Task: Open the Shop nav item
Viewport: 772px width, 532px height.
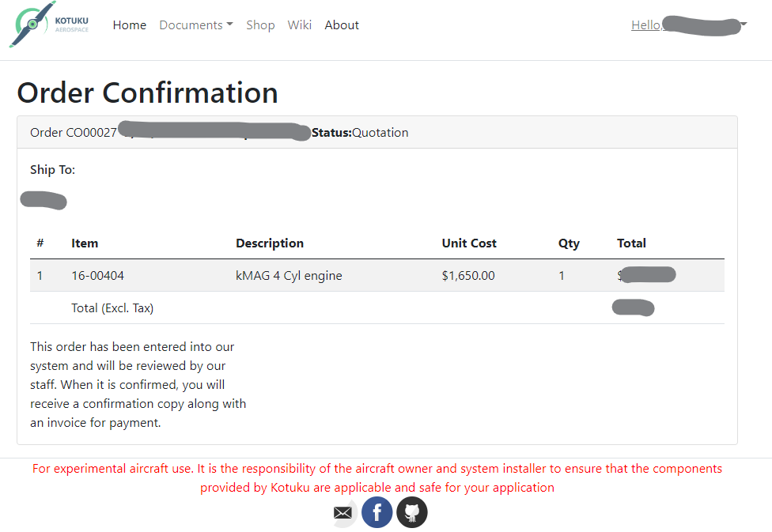Action: (x=260, y=25)
